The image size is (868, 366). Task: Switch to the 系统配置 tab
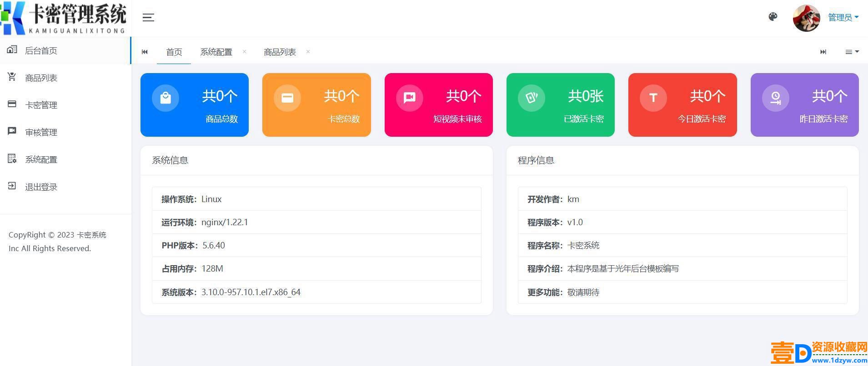tap(216, 52)
